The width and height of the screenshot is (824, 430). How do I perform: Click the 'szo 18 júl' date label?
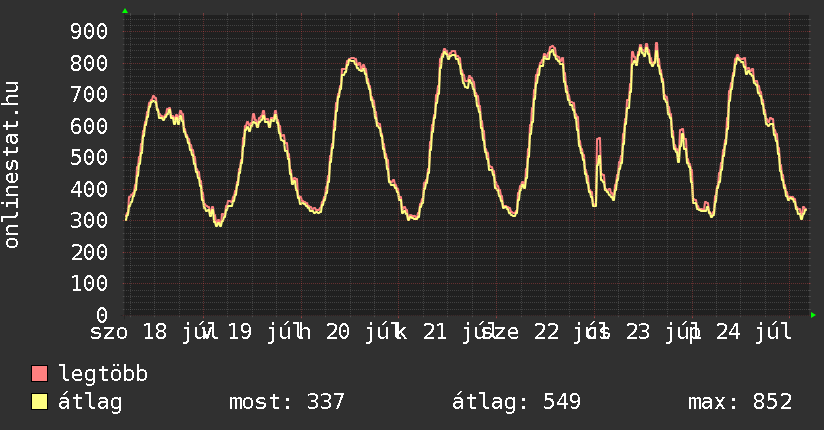153,332
